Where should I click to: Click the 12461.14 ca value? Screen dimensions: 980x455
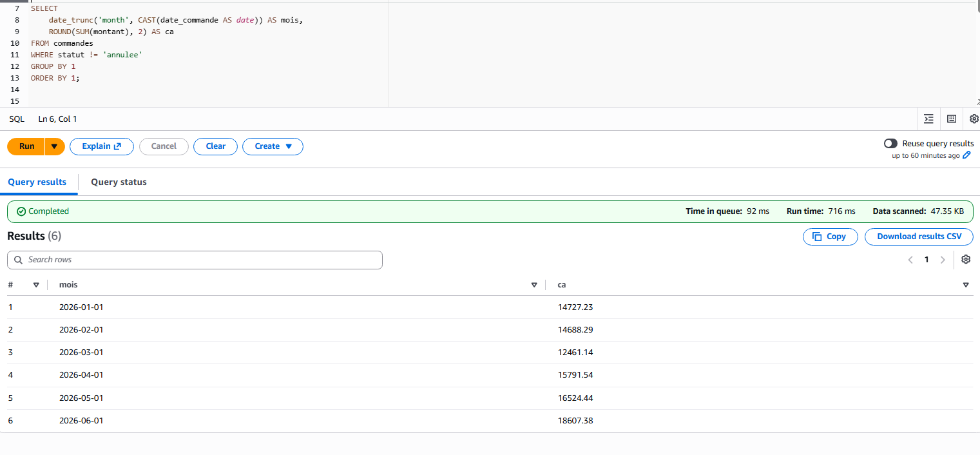point(575,353)
